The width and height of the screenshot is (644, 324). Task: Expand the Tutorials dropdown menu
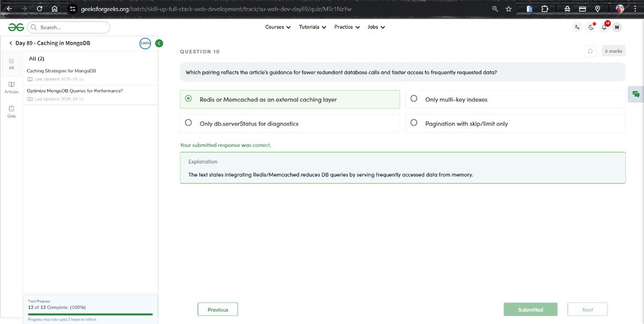[313, 27]
